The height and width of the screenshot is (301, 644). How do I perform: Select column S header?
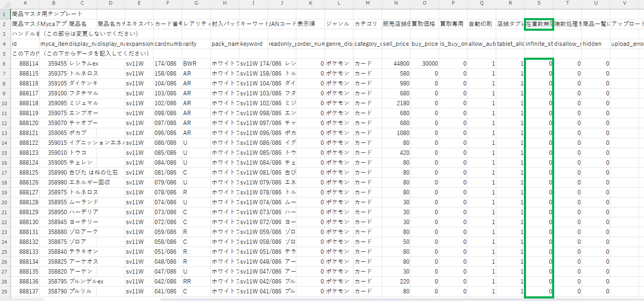pyautogui.click(x=539, y=3)
